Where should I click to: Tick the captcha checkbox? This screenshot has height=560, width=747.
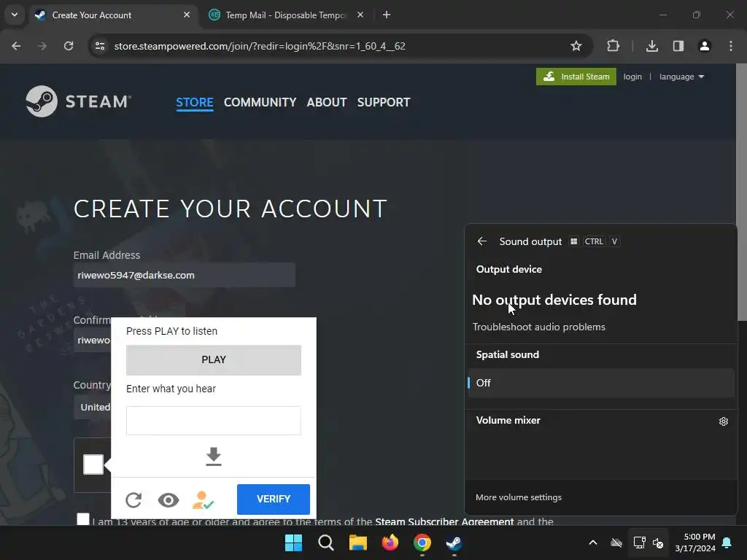93,464
